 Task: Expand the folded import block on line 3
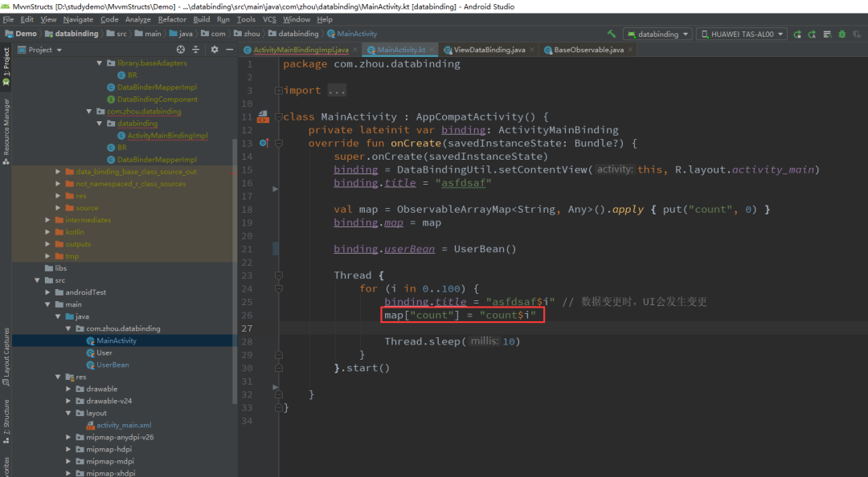(278, 90)
